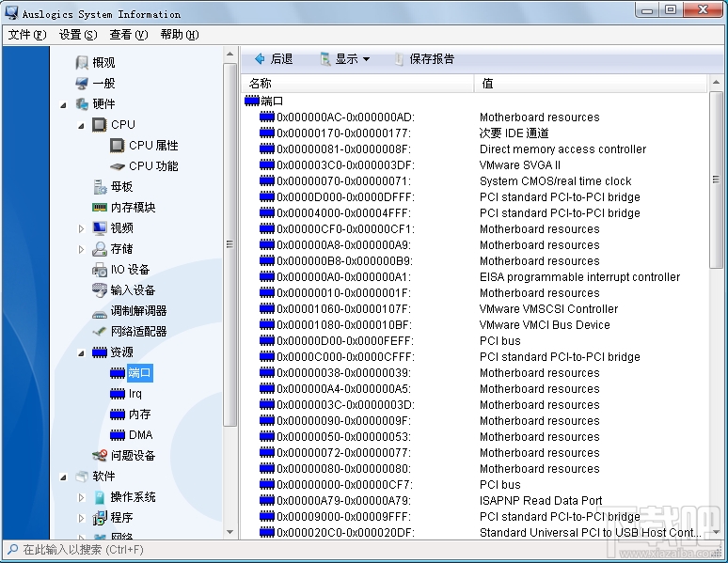Collapse the CPU tree node
The width and height of the screenshot is (728, 563).
click(x=81, y=126)
